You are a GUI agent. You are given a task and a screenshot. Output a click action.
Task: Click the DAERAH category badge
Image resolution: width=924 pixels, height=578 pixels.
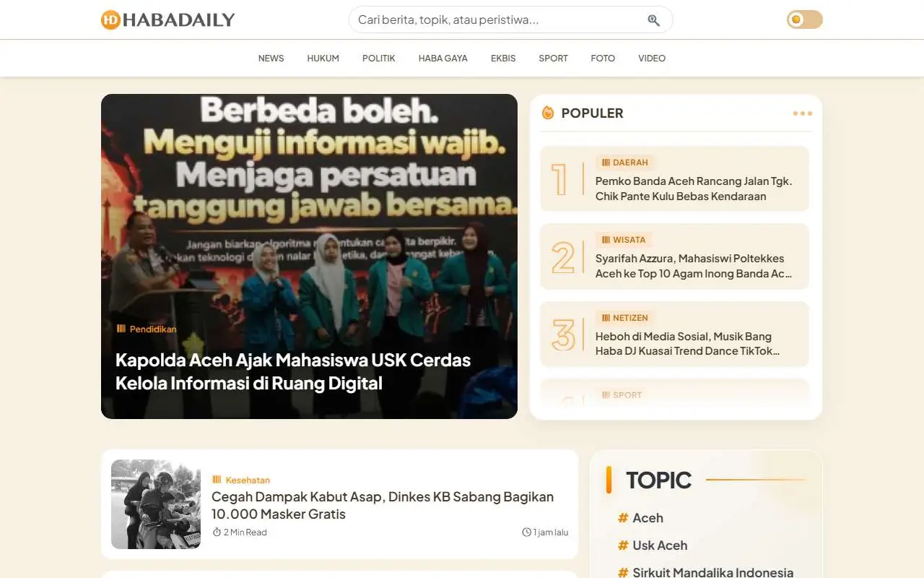[x=625, y=163]
